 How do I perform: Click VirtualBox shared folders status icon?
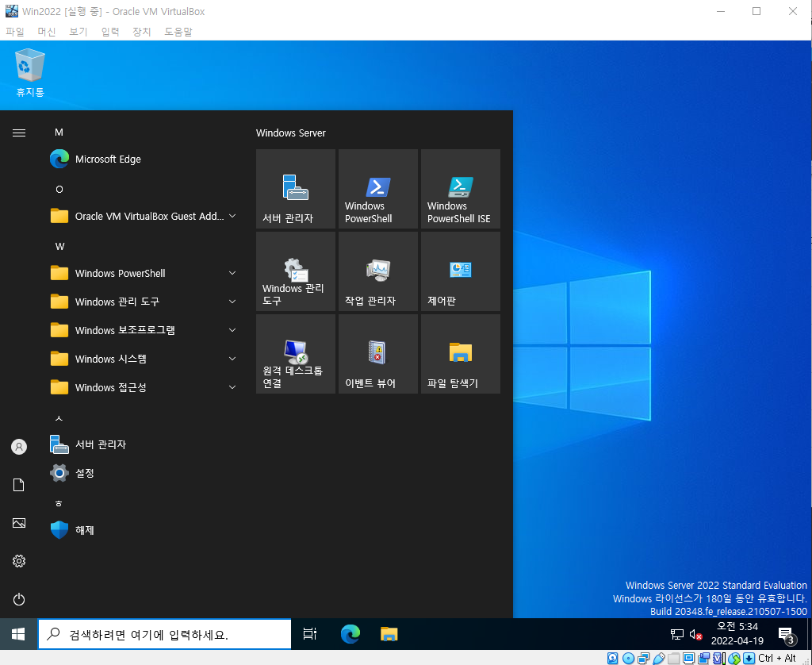(x=673, y=659)
